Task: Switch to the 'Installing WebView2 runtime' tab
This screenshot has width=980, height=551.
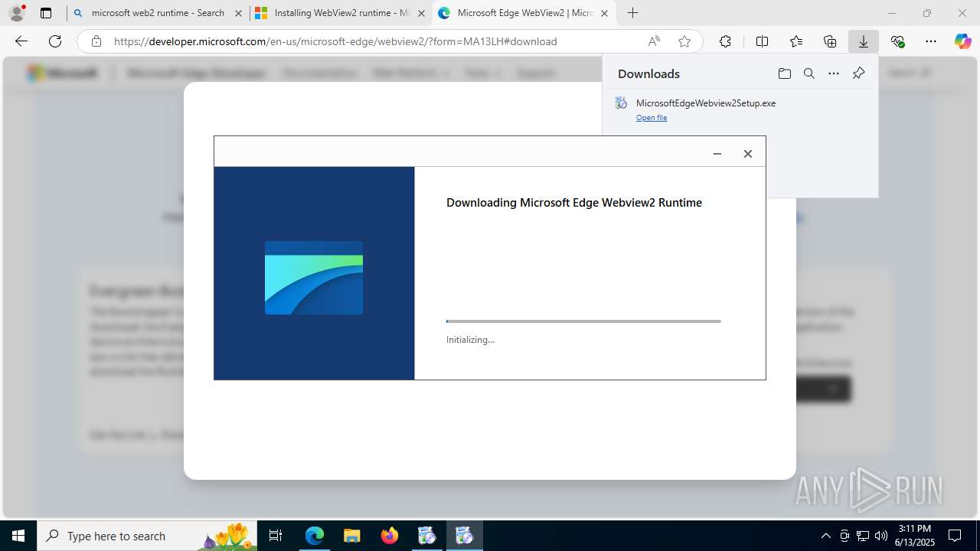Action: (x=340, y=13)
